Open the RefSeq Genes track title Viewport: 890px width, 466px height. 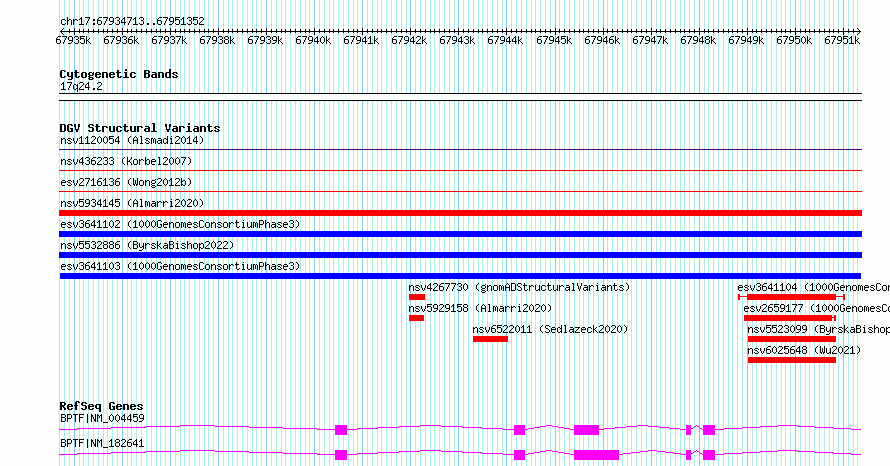coord(102,406)
